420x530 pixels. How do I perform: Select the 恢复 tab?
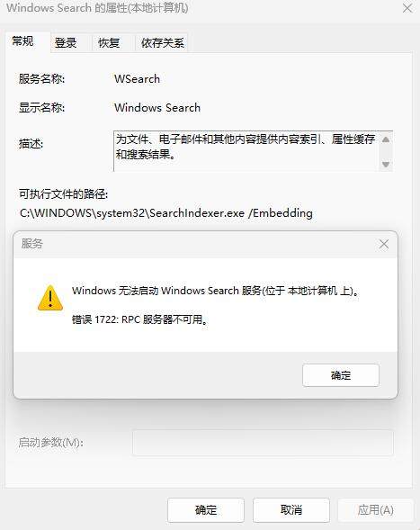coord(109,43)
